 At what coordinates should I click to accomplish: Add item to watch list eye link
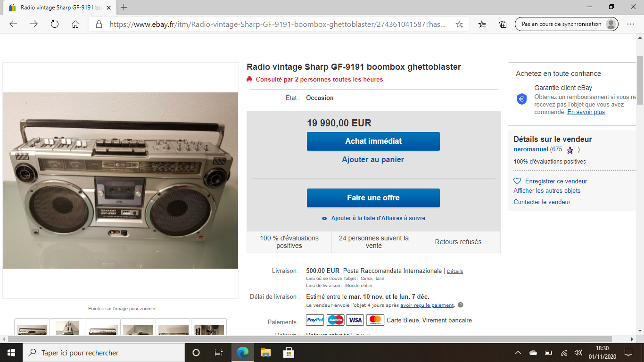373,218
